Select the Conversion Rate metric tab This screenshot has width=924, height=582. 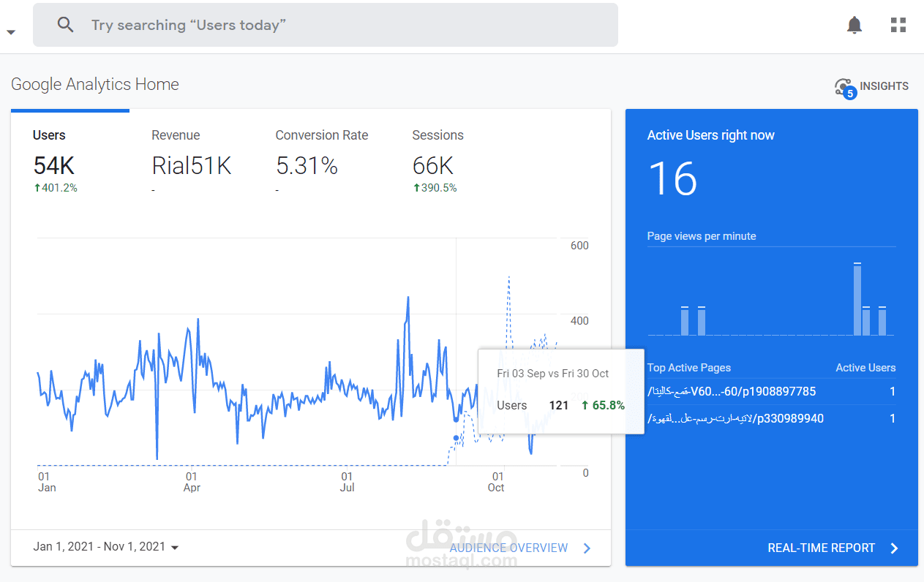point(322,162)
